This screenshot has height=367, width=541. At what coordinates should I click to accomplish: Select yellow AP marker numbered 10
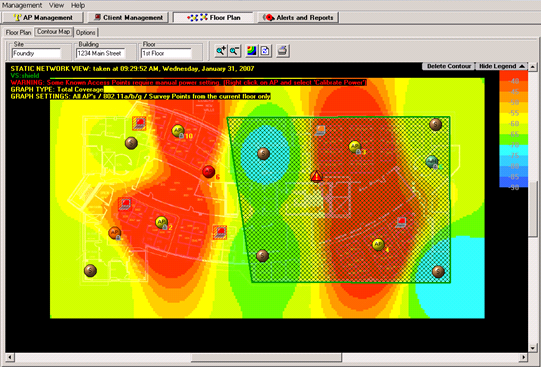[x=178, y=131]
